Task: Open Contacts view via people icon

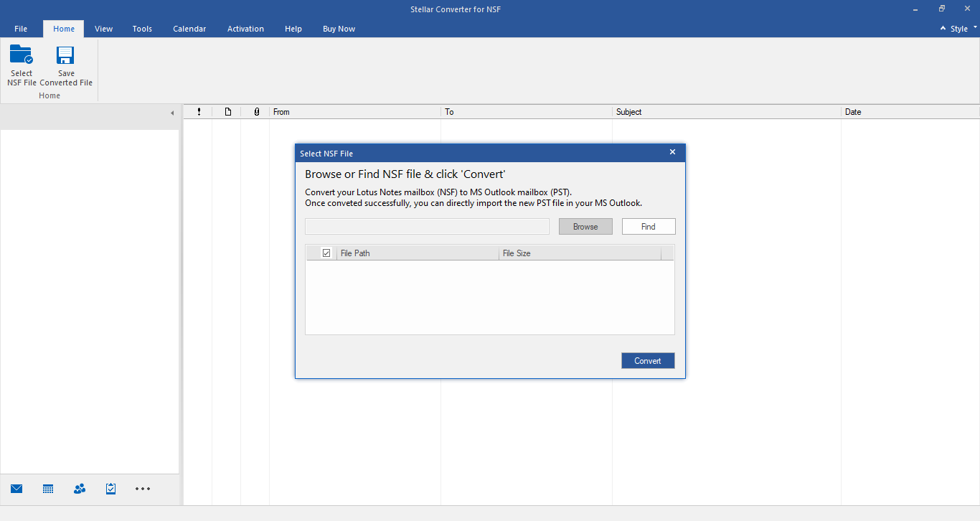Action: 79,489
